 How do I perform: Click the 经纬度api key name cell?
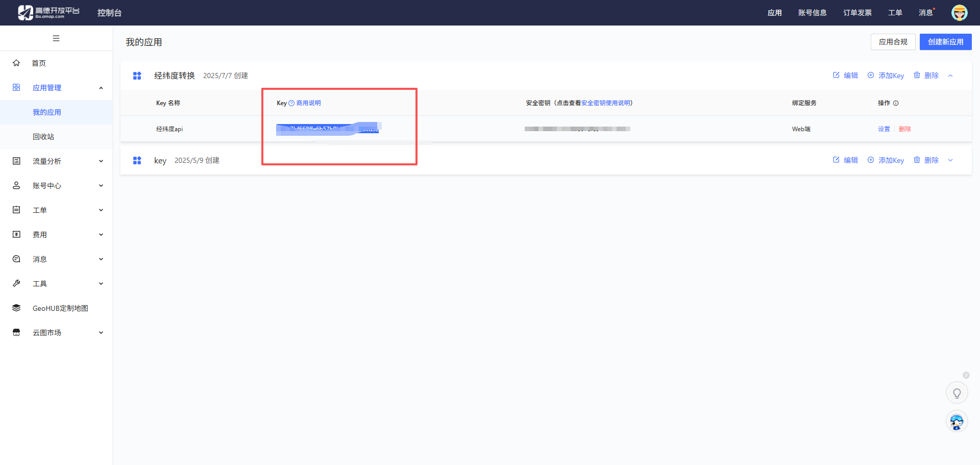pos(169,129)
